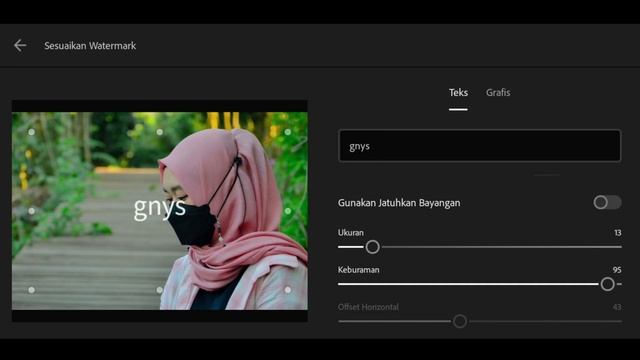
Task: Go back using the arrow icon
Action: 20,45
